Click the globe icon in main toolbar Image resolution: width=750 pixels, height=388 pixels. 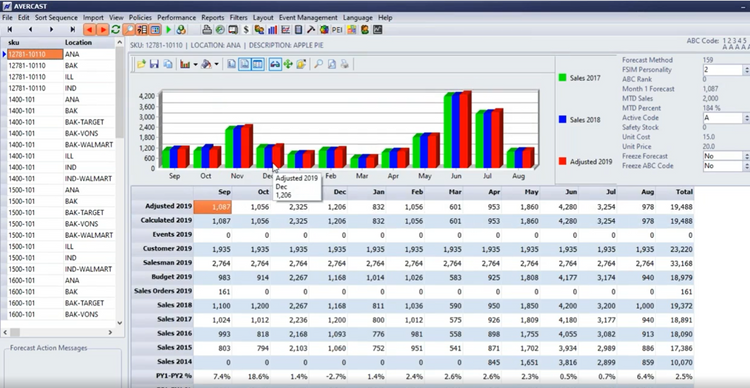click(x=220, y=30)
